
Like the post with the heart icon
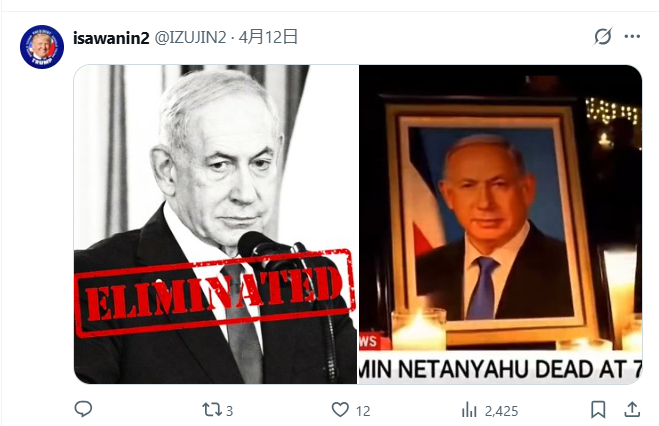click(x=340, y=410)
